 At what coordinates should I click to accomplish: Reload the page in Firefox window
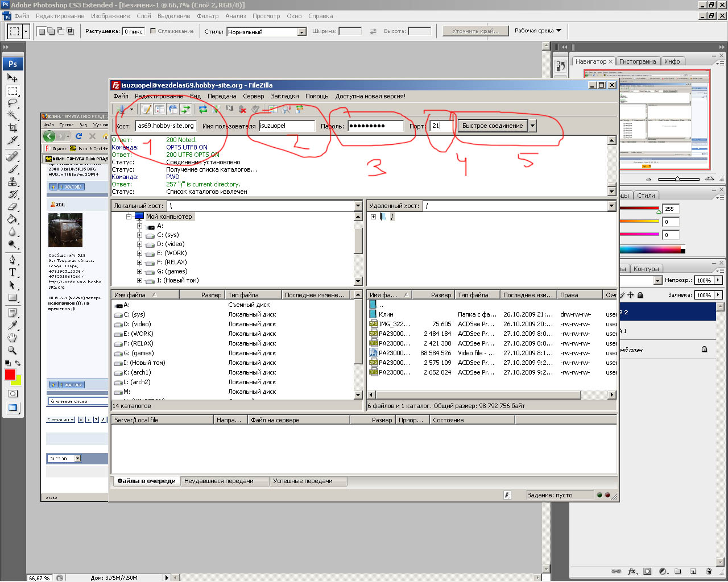(x=78, y=136)
